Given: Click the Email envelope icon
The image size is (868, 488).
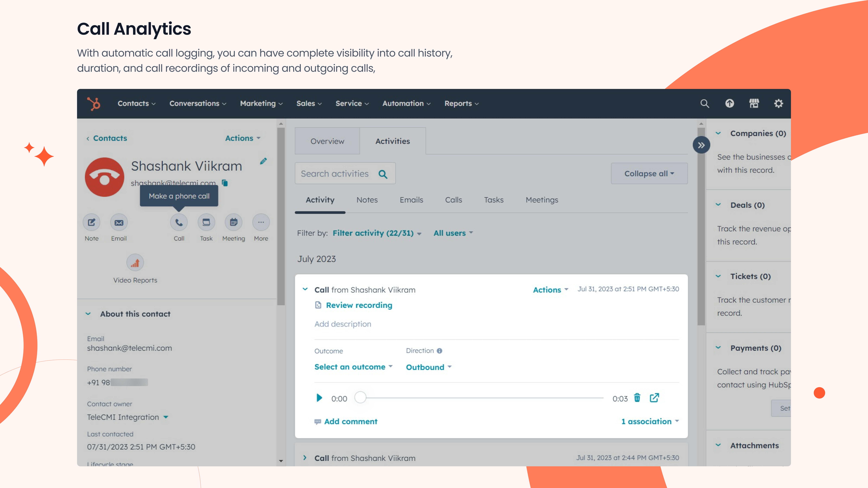Looking at the screenshot, I should [x=119, y=223].
